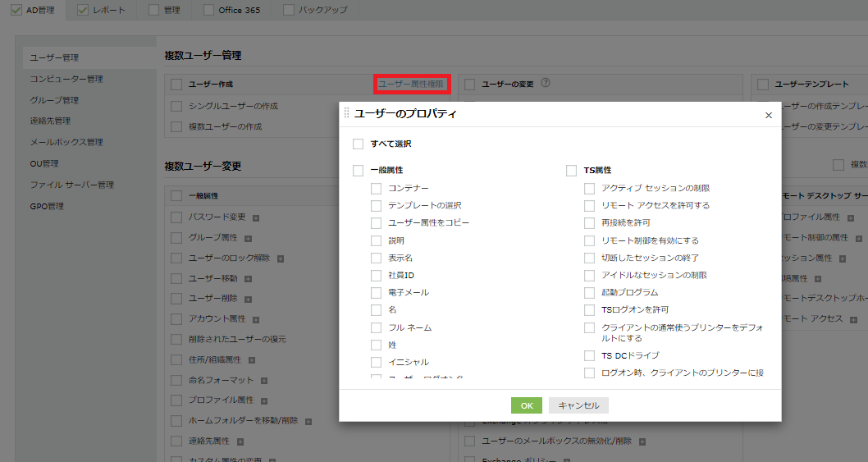Select グループ管理 in the sidebar
This screenshot has width=868, height=462.
[54, 100]
